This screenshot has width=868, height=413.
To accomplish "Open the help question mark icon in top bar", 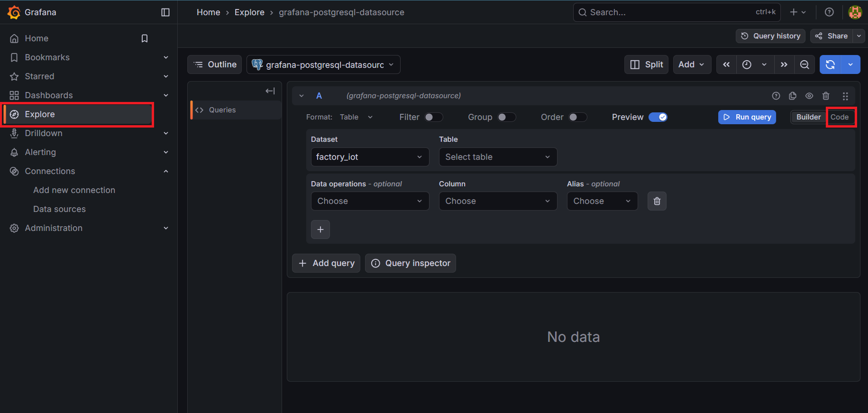I will (x=829, y=12).
